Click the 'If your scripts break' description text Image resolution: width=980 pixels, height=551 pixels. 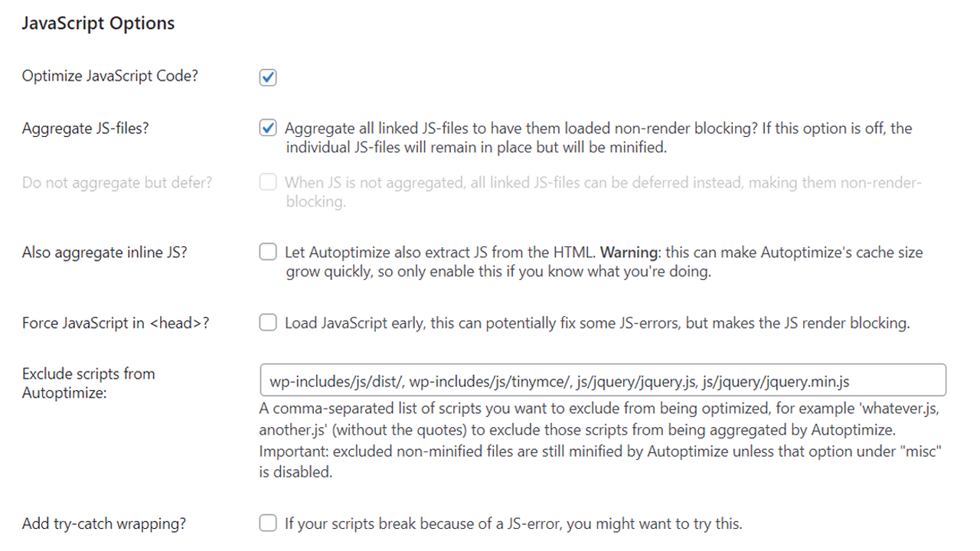pos(513,524)
